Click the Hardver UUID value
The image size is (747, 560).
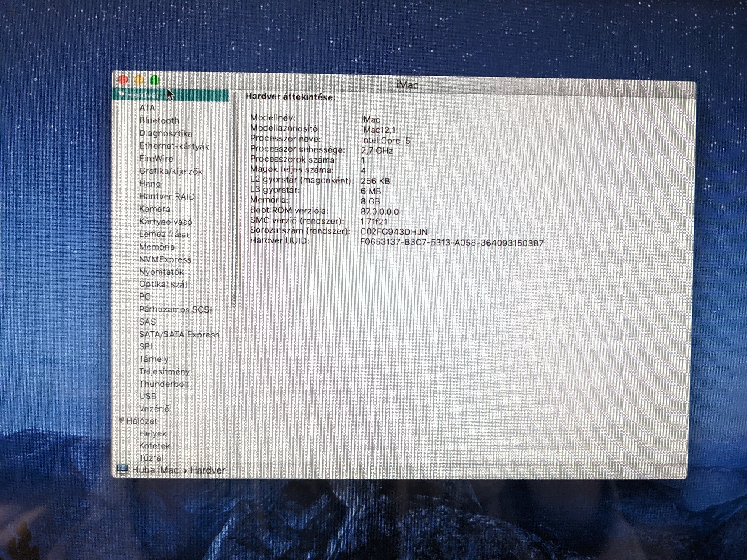coord(452,243)
